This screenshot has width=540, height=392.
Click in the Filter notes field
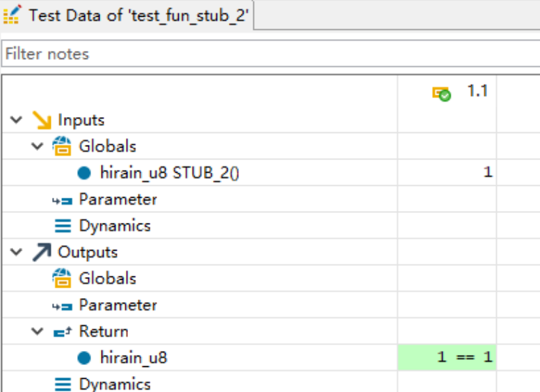tap(270, 54)
